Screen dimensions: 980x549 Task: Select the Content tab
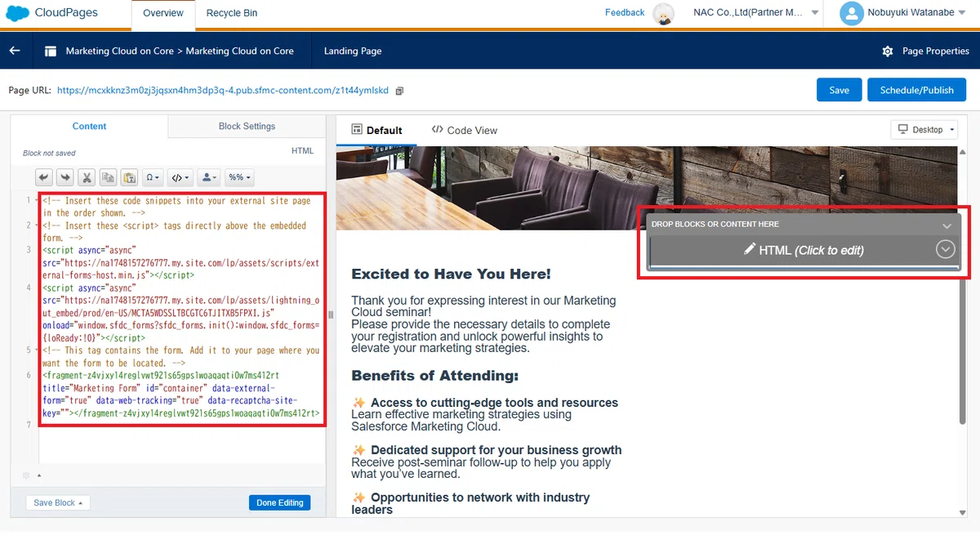[x=89, y=126]
